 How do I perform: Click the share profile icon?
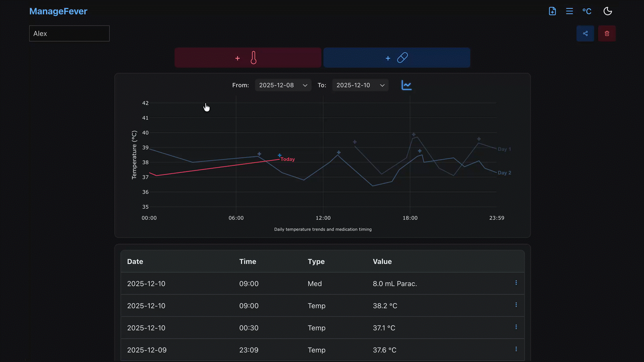pos(585,34)
